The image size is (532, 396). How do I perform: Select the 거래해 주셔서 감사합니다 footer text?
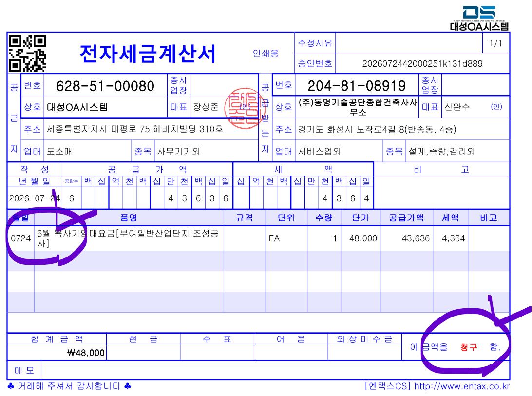click(x=69, y=386)
